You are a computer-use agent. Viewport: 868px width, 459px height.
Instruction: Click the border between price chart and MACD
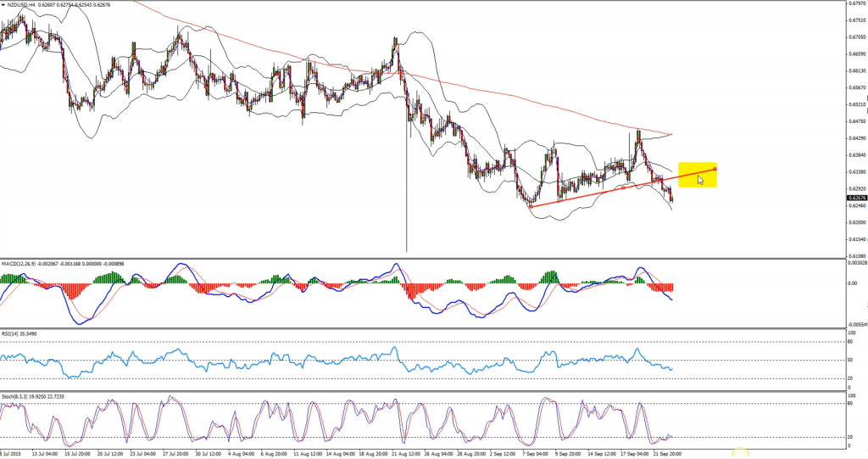[424, 259]
